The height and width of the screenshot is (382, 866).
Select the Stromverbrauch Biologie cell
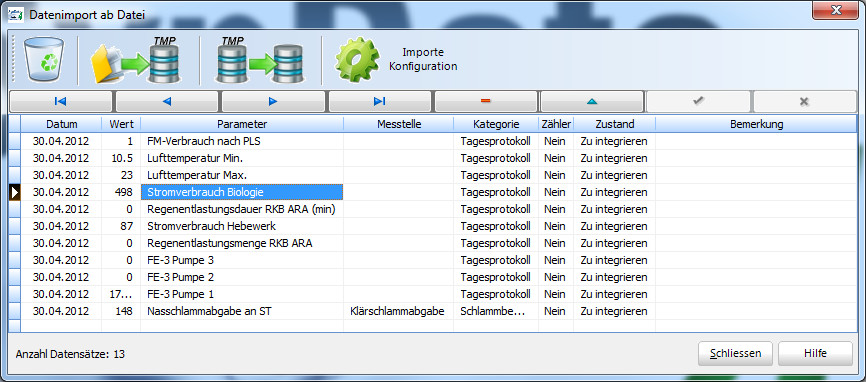coord(242,192)
